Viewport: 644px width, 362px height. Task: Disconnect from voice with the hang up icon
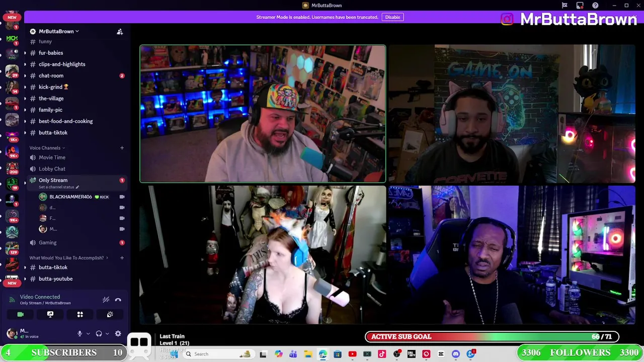[x=118, y=300]
